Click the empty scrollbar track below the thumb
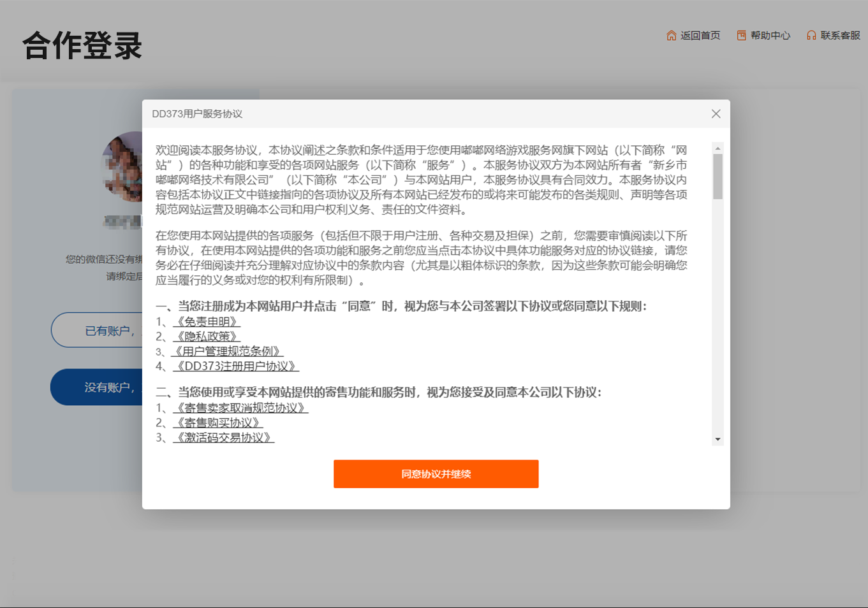This screenshot has width=868, height=608. tap(717, 319)
